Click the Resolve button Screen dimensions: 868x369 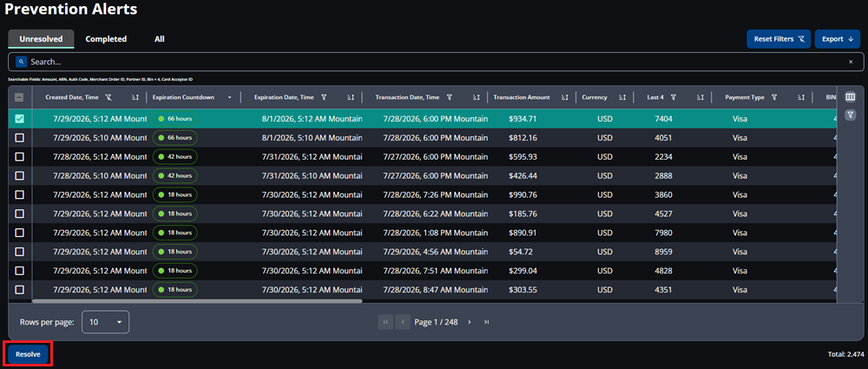coord(28,354)
